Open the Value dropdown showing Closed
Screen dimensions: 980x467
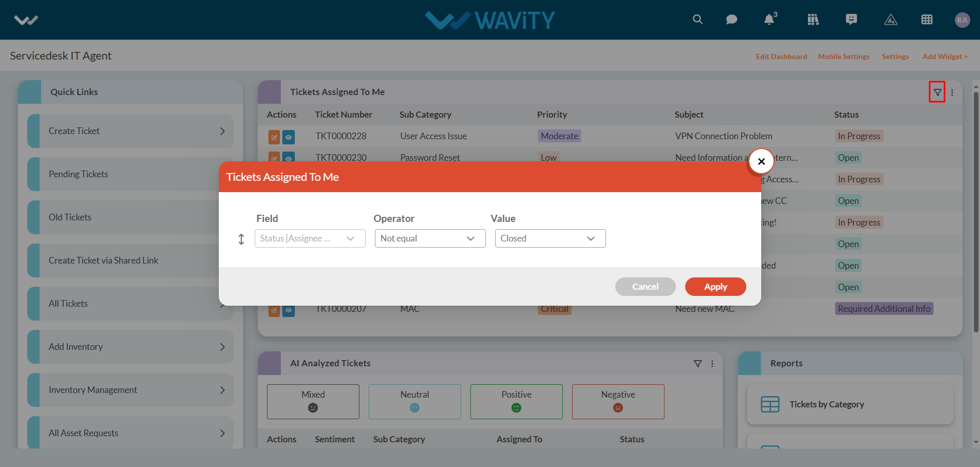click(551, 238)
